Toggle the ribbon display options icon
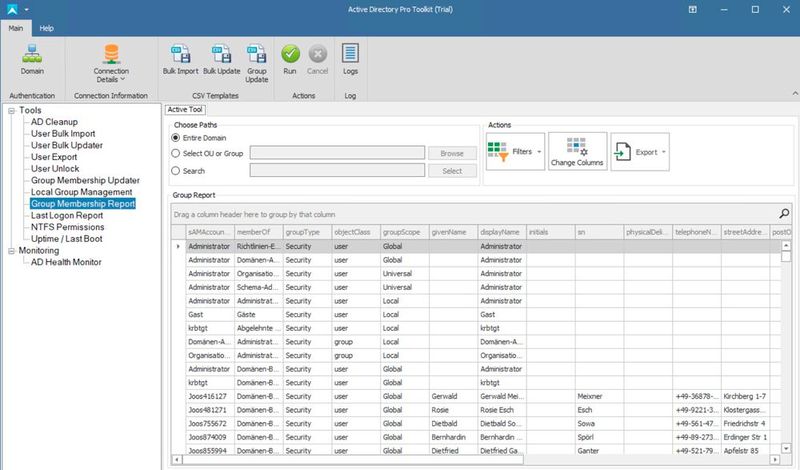 pos(692,9)
